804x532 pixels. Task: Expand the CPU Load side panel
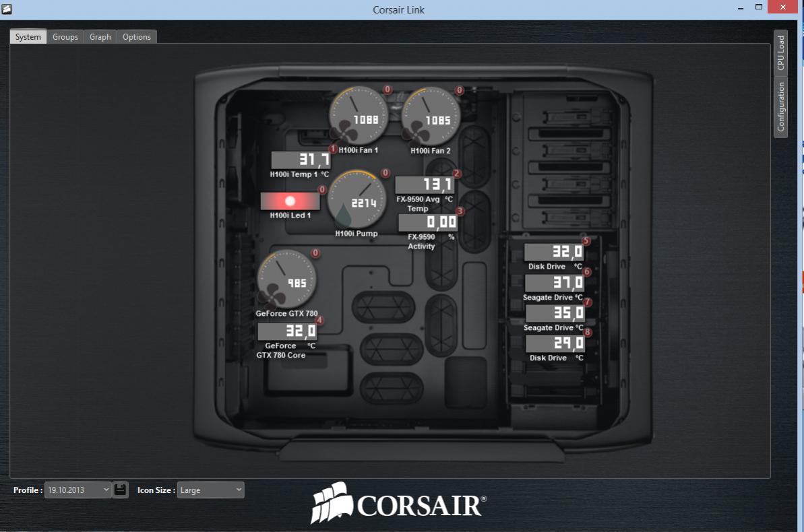click(x=780, y=53)
